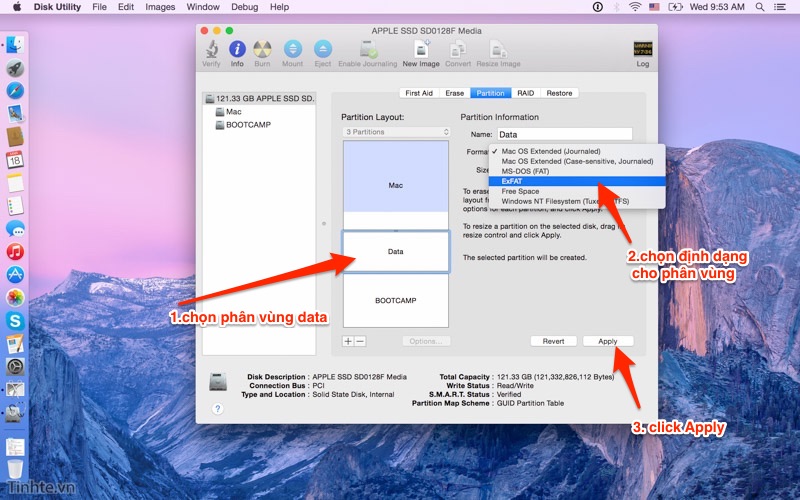Choose Mac OS Extended Case-sensitive Journaled
The image size is (800, 500).
pos(577,161)
